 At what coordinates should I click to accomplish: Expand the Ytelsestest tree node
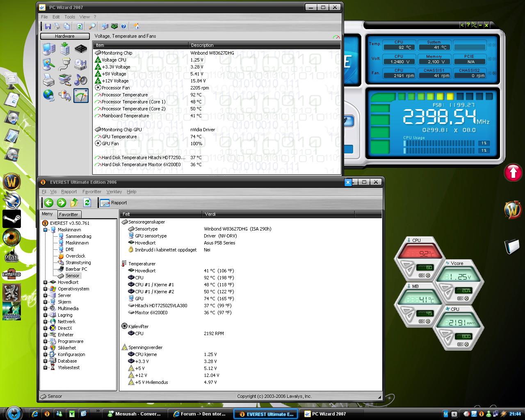click(x=45, y=367)
